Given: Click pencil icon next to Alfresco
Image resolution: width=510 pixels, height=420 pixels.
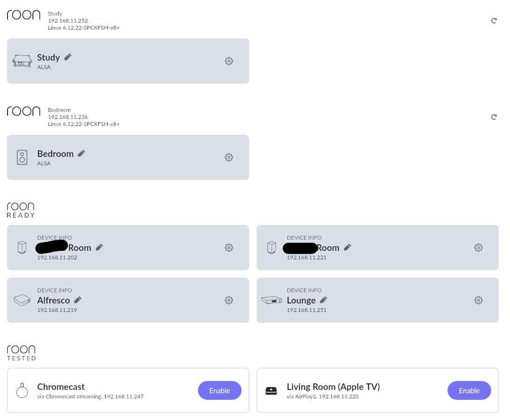Looking at the screenshot, I should [x=78, y=300].
